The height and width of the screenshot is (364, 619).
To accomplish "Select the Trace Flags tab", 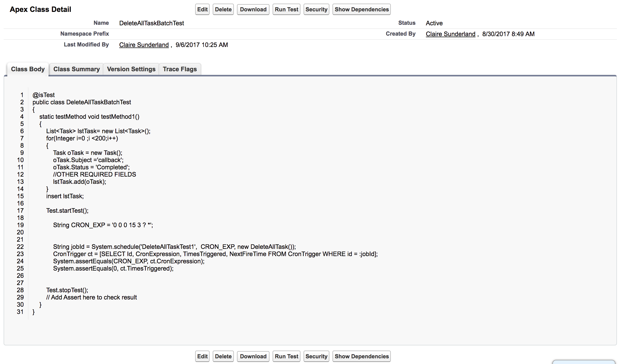I will [x=180, y=69].
